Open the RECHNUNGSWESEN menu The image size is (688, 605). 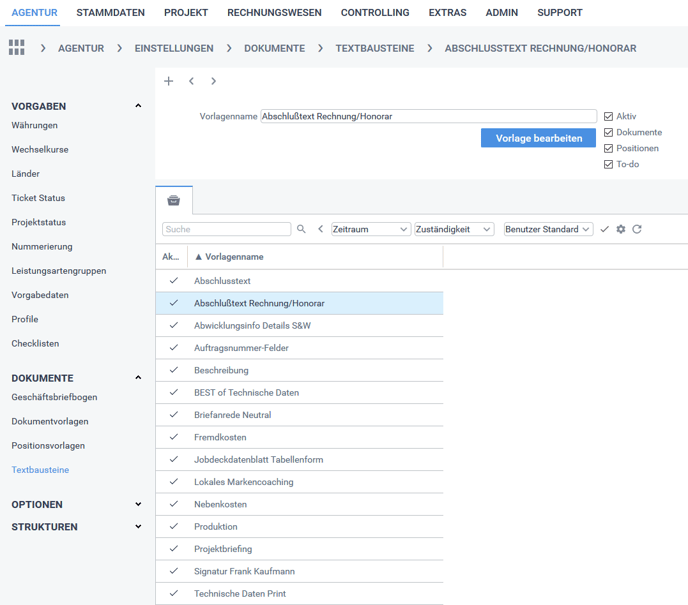coord(274,13)
